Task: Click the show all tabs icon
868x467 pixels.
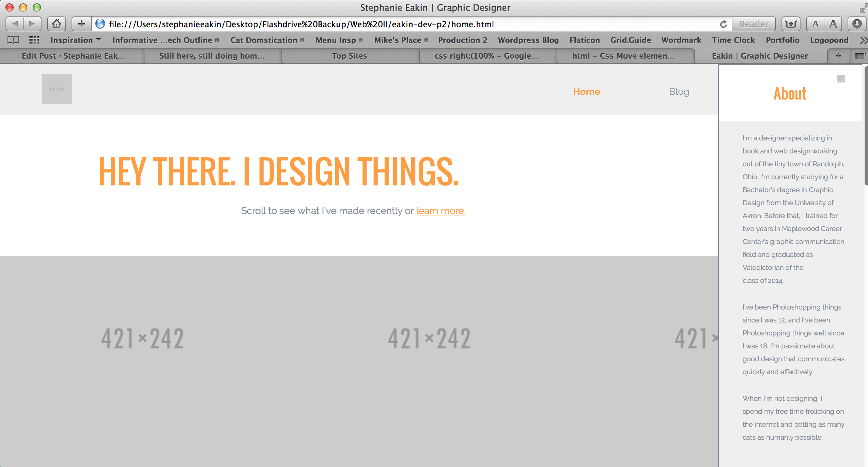Action: [x=860, y=56]
